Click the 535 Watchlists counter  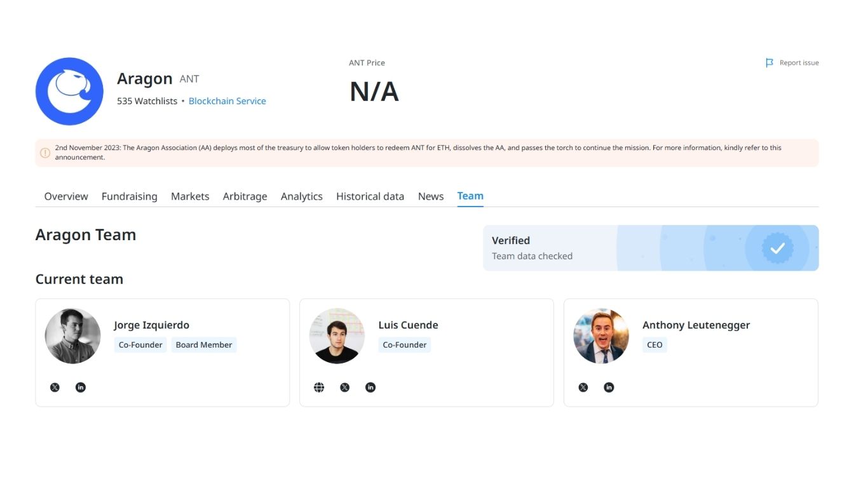point(146,100)
